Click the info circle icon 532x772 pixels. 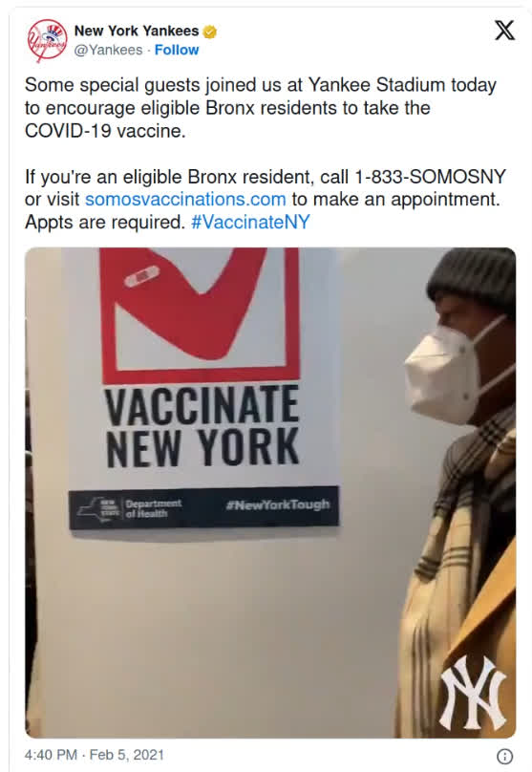click(x=505, y=756)
